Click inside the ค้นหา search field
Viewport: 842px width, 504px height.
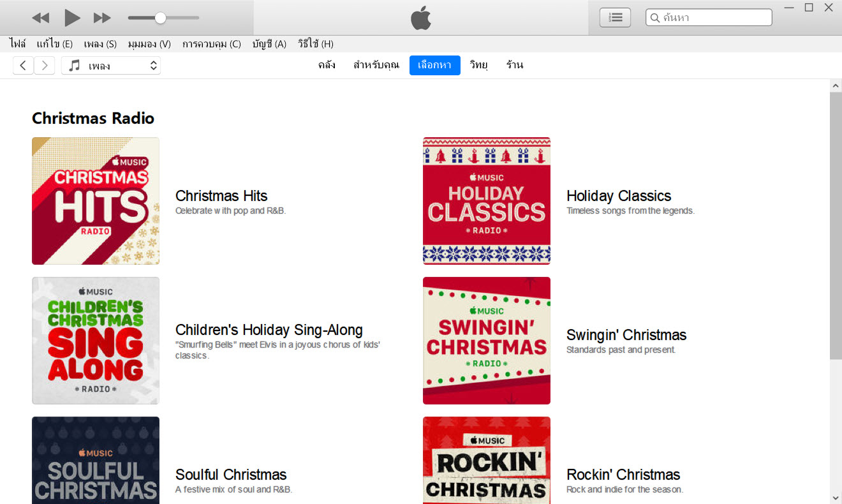click(x=714, y=18)
